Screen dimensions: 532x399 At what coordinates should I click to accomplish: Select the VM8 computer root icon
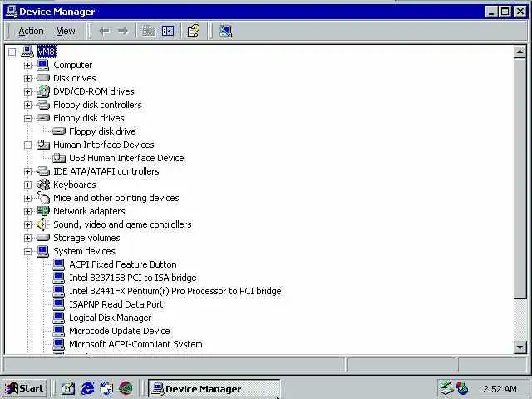point(27,52)
